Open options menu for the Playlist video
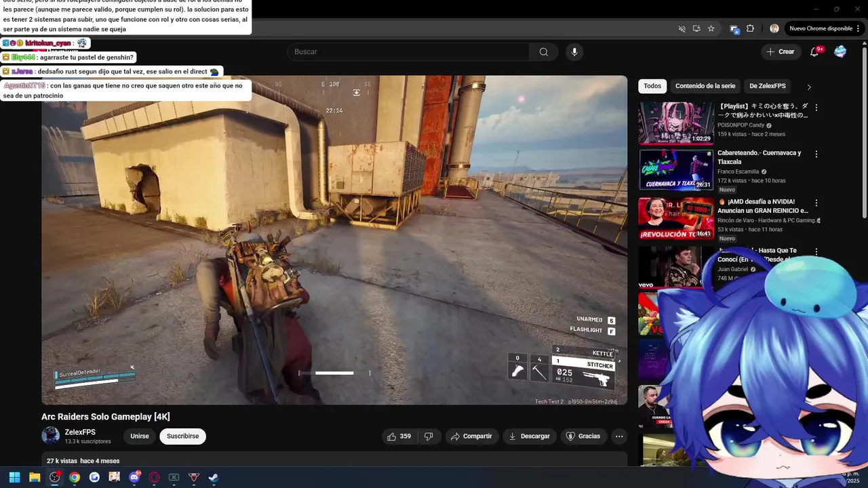The width and height of the screenshot is (868, 488). (816, 108)
